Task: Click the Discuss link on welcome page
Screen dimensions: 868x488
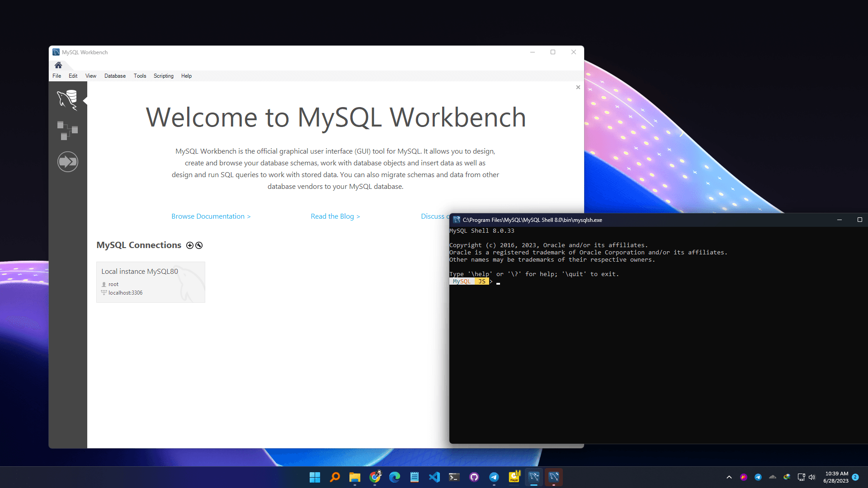Action: 435,216
